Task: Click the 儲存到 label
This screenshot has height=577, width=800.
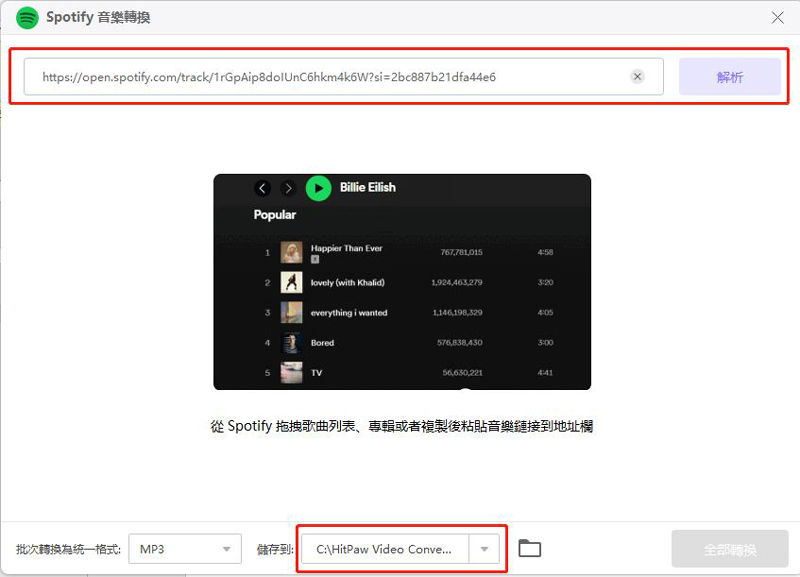Action: 276,549
